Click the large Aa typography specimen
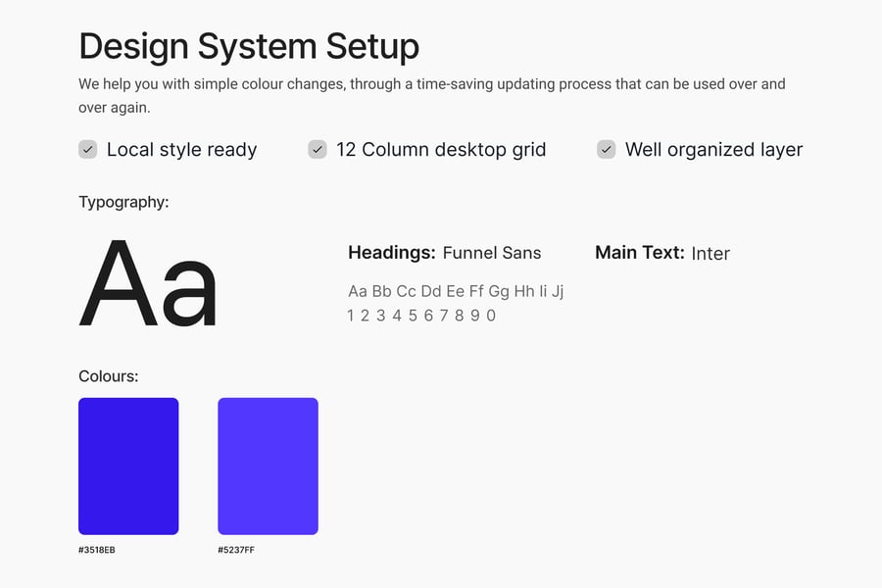882x588 pixels. [148, 284]
